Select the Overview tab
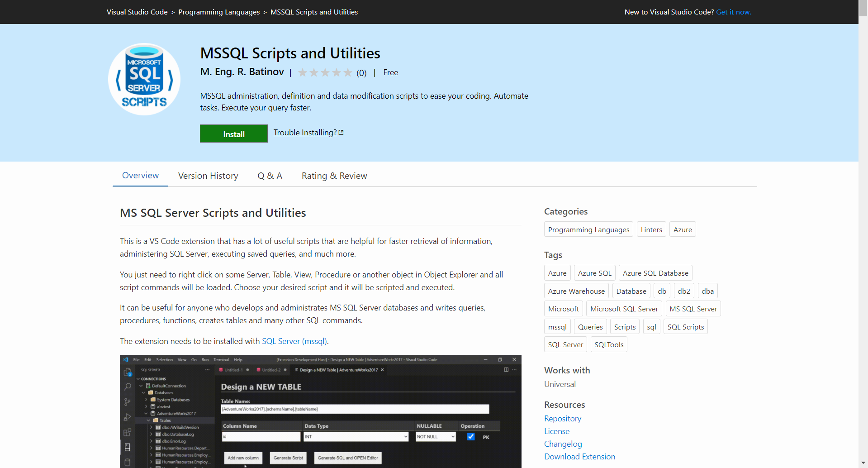The width and height of the screenshot is (868, 468). coord(140,176)
